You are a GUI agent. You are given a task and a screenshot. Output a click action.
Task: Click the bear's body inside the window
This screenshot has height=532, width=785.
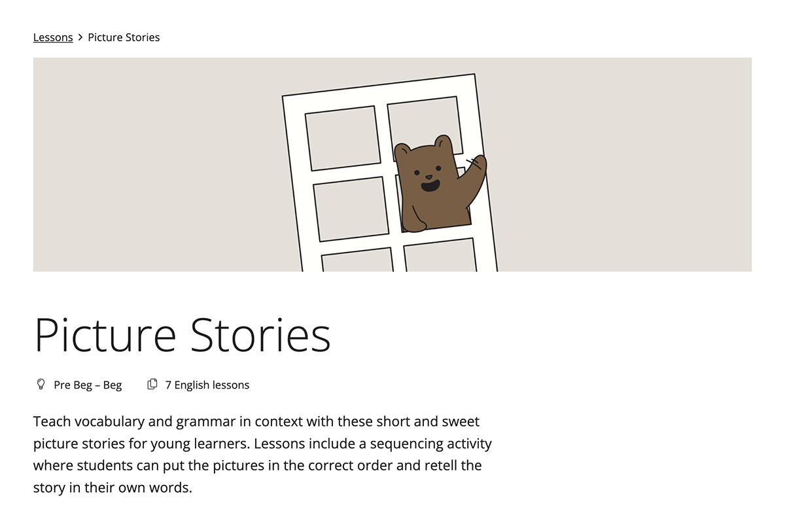[x=435, y=211]
